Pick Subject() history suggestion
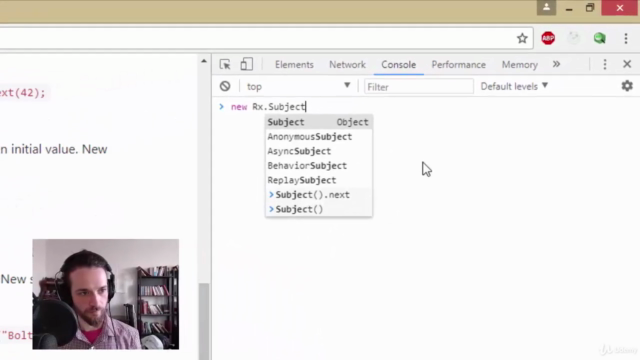This screenshot has height=360, width=640. pos(318,209)
